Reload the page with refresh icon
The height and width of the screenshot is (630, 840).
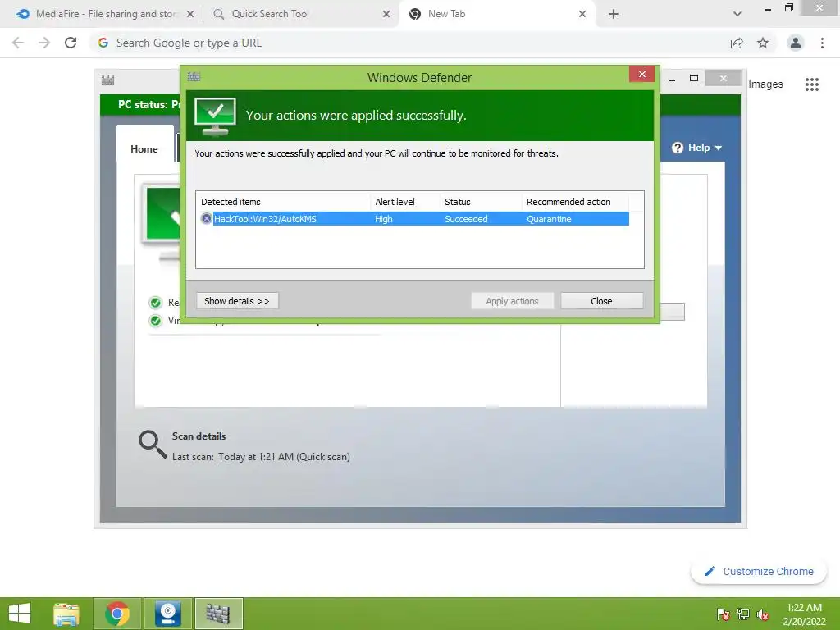click(x=71, y=43)
